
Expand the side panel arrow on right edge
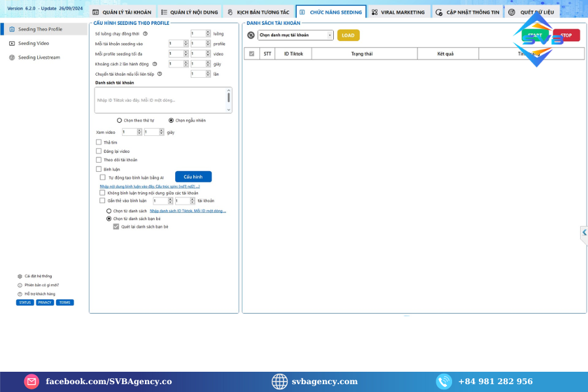[584, 233]
